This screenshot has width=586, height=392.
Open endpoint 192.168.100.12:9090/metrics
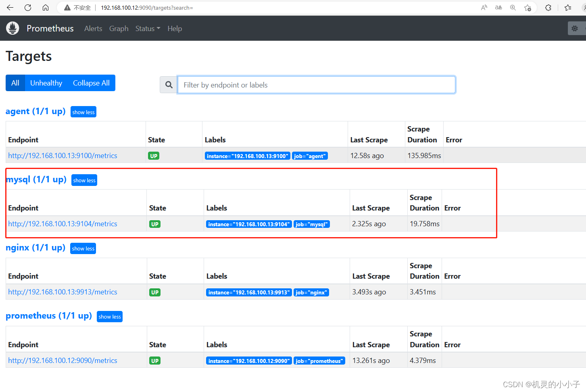pyautogui.click(x=63, y=361)
